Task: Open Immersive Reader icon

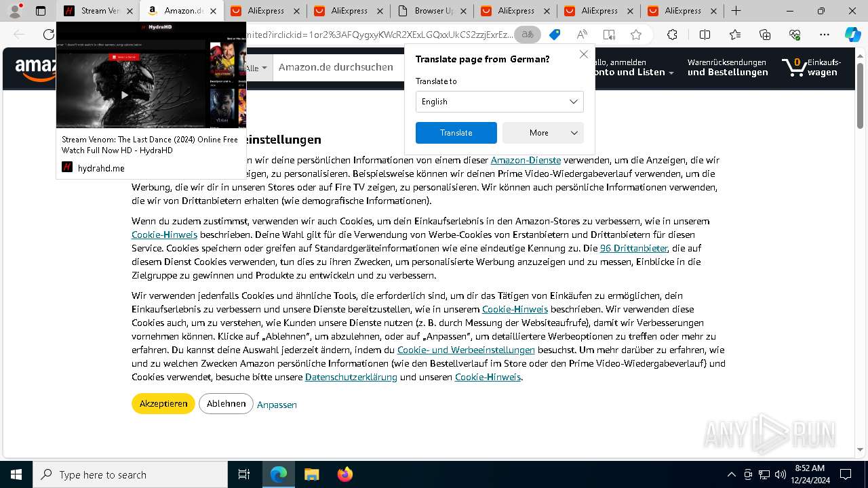Action: pos(609,35)
